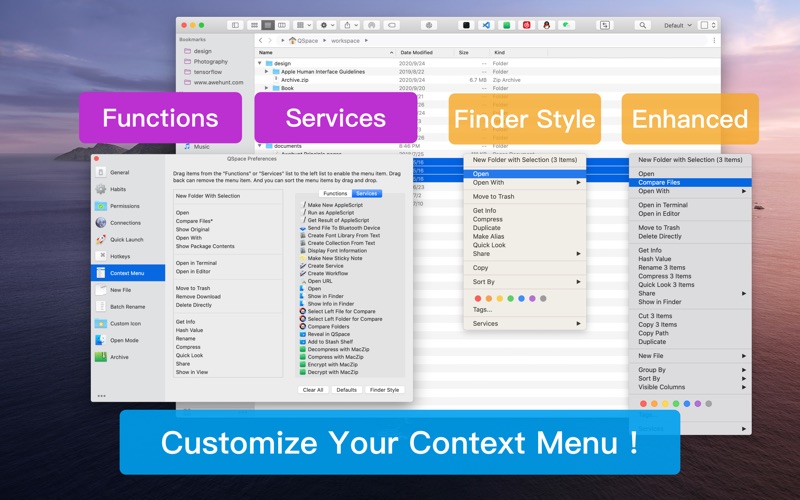Expand Services submenu in the Finder-style menu

pyautogui.click(x=524, y=323)
